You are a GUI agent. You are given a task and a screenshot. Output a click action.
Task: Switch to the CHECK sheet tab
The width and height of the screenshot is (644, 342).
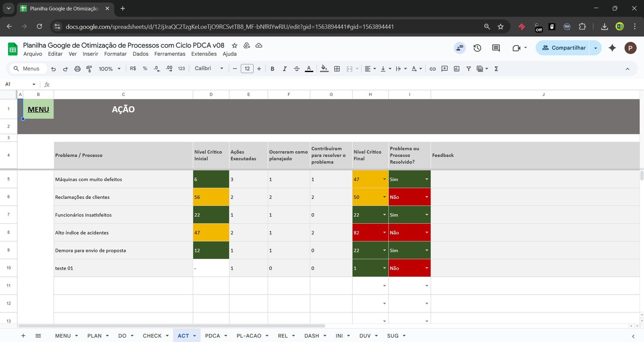click(152, 336)
